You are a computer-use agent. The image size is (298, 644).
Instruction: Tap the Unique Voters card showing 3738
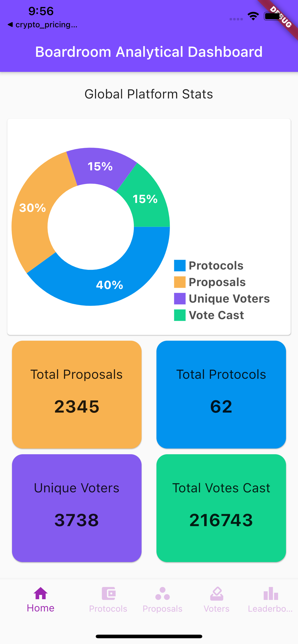point(77,509)
